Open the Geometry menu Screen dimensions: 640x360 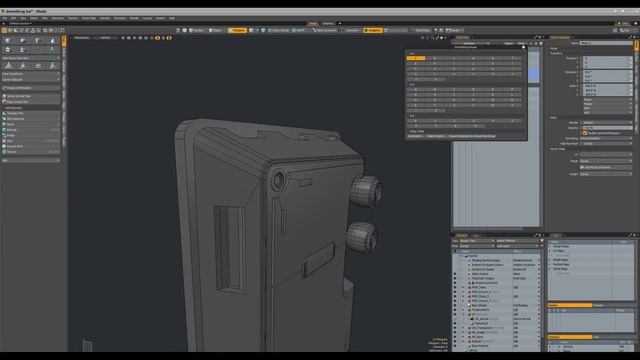pyautogui.click(x=58, y=18)
